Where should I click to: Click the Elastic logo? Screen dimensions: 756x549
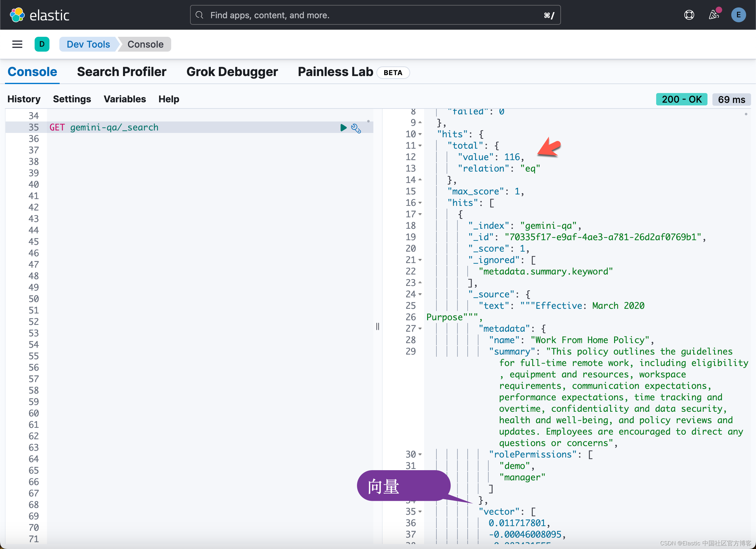[x=40, y=15]
